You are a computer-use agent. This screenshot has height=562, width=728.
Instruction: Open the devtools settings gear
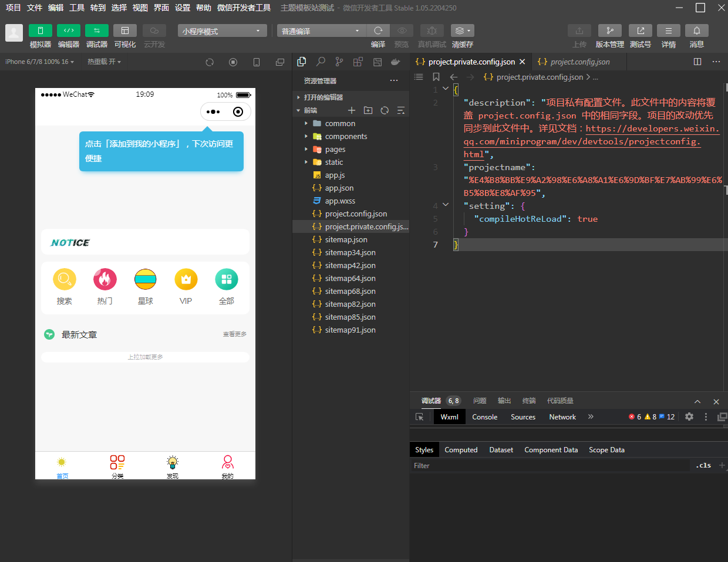[689, 417]
